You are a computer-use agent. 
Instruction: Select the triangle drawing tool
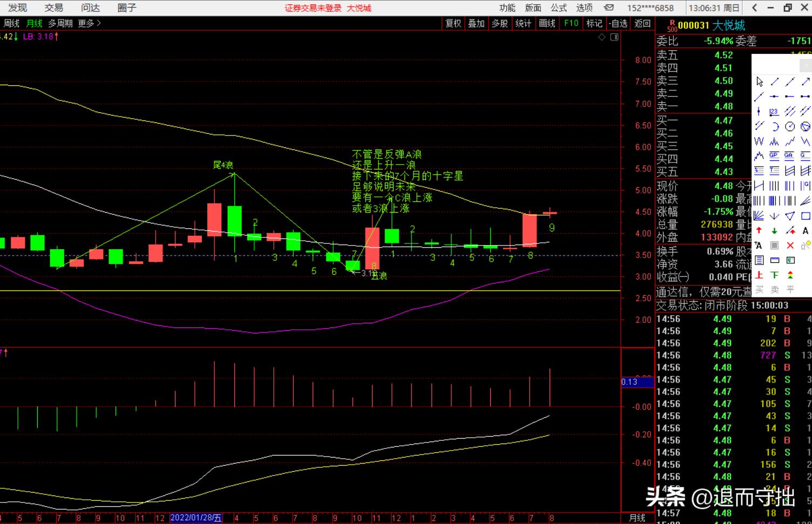pos(790,216)
